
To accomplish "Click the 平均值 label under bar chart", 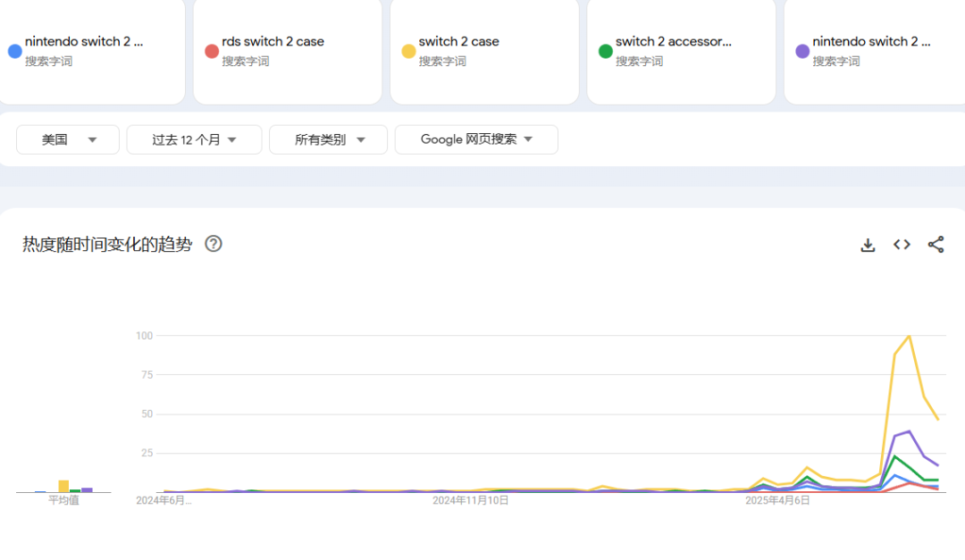I will 63,500.
